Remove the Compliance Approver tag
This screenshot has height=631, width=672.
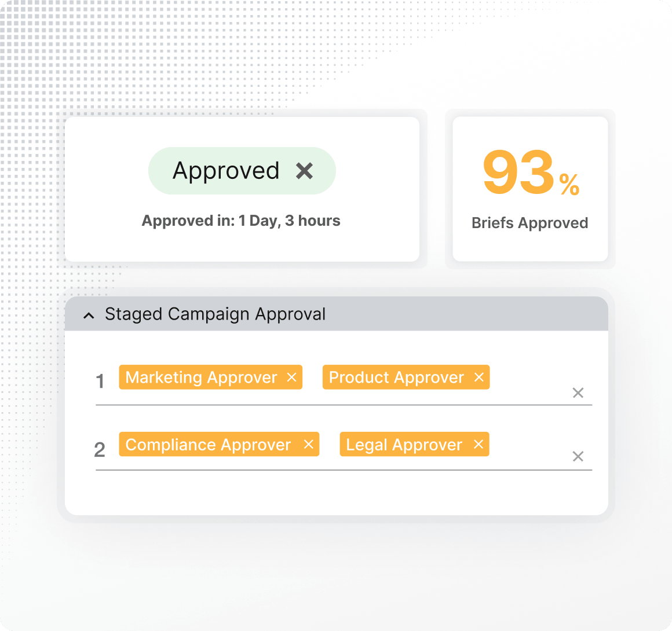pyautogui.click(x=310, y=444)
